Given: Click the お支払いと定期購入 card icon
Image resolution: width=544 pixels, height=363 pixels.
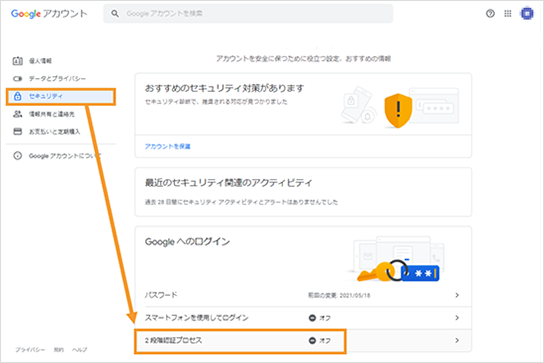Looking at the screenshot, I should tap(17, 132).
